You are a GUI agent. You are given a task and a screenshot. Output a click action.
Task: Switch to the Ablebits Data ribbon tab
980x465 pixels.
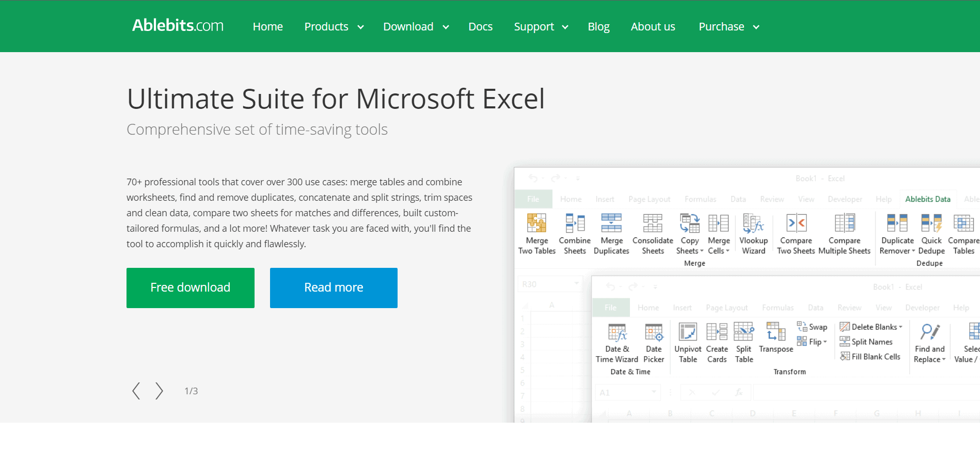tap(928, 199)
